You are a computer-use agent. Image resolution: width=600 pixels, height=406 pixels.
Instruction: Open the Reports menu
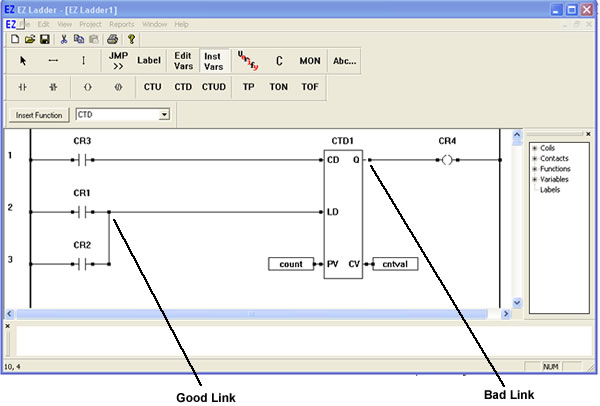coord(122,22)
